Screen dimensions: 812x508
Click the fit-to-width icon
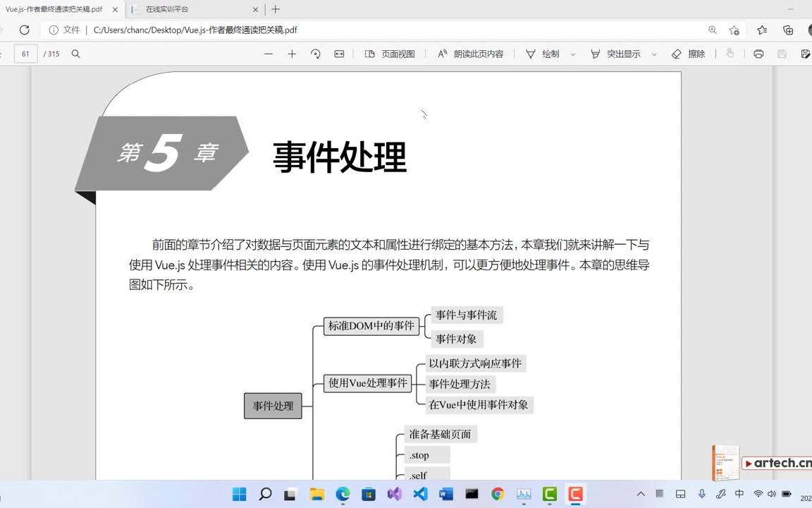(339, 54)
